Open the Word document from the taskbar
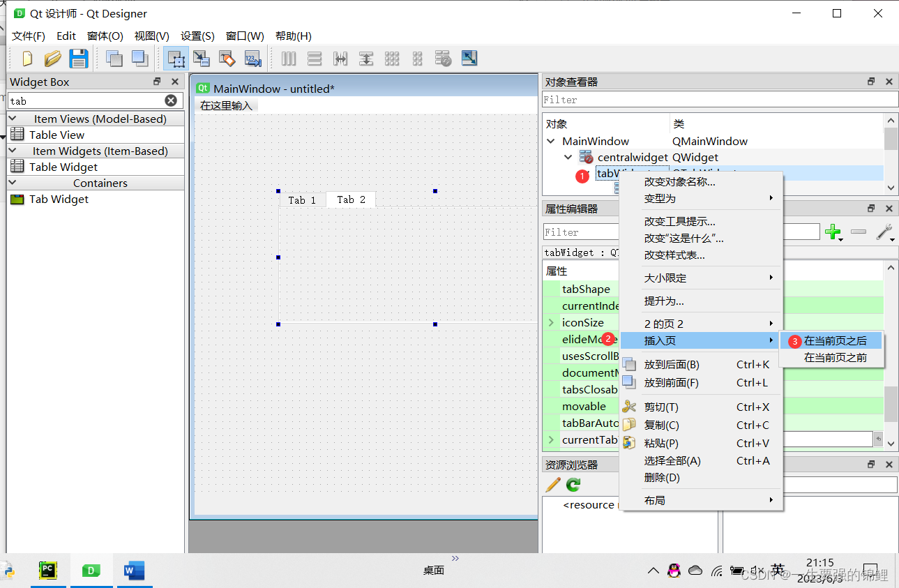The image size is (899, 588). (x=134, y=571)
